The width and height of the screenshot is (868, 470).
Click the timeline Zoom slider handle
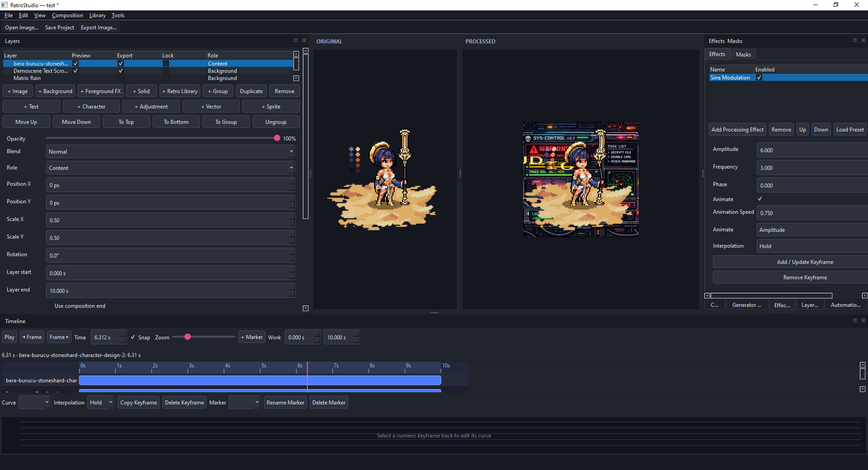point(188,337)
